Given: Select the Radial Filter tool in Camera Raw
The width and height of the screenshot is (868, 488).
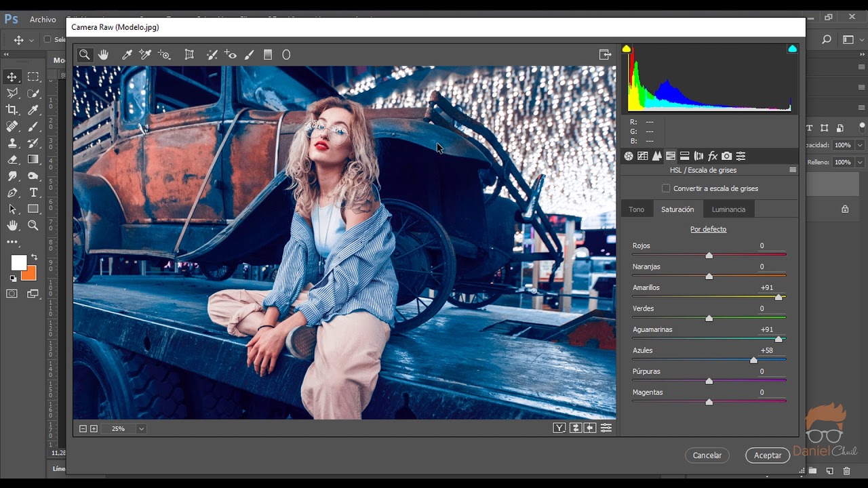Looking at the screenshot, I should pos(286,55).
